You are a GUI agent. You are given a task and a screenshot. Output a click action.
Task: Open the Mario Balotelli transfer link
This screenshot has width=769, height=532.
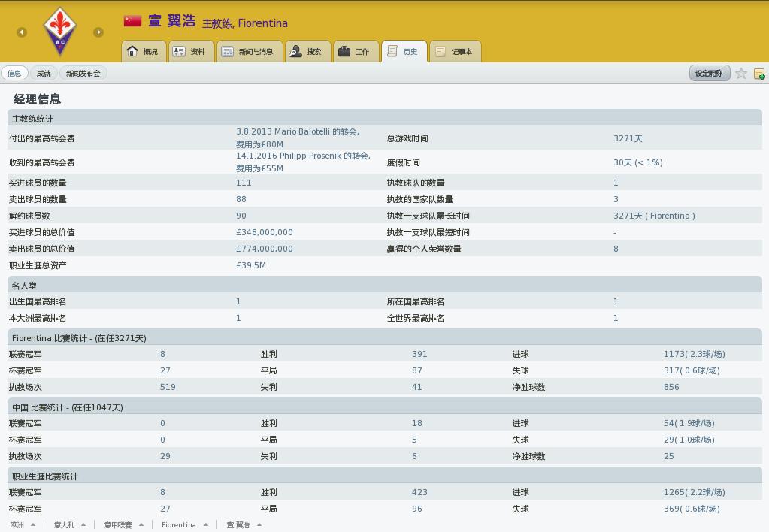pyautogui.click(x=297, y=131)
